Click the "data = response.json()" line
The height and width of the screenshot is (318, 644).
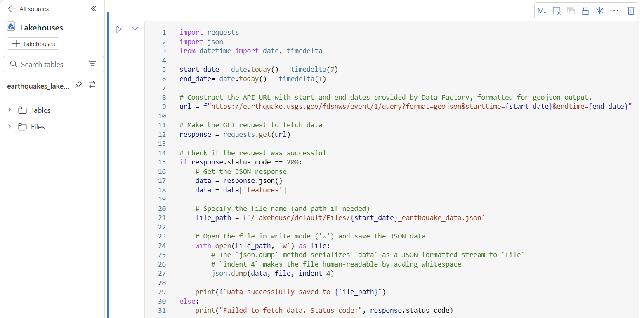(x=239, y=181)
